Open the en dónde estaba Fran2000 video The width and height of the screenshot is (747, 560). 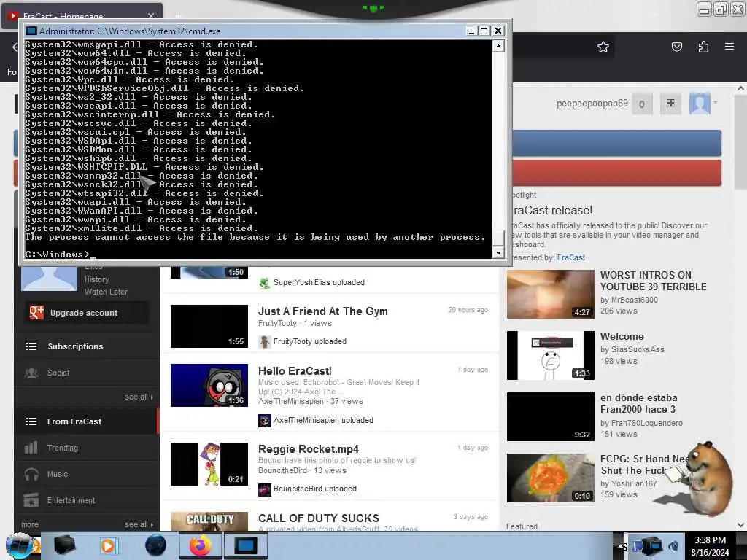[x=638, y=403]
